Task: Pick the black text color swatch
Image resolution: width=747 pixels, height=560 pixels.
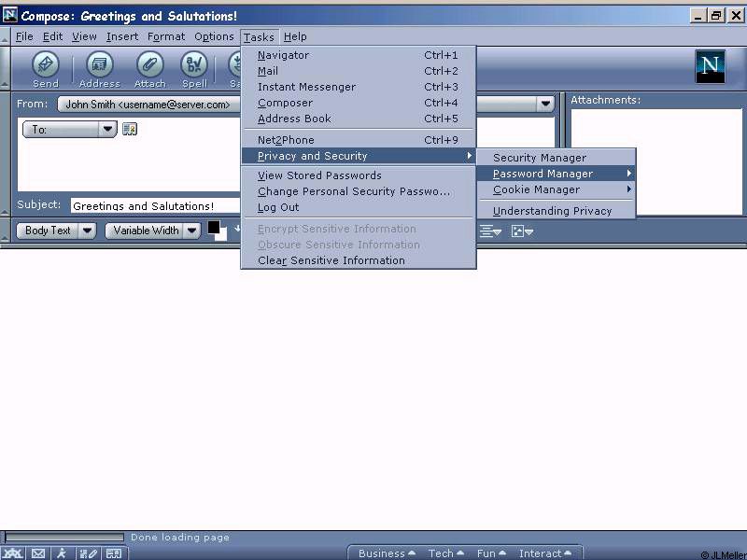Action: click(213, 227)
